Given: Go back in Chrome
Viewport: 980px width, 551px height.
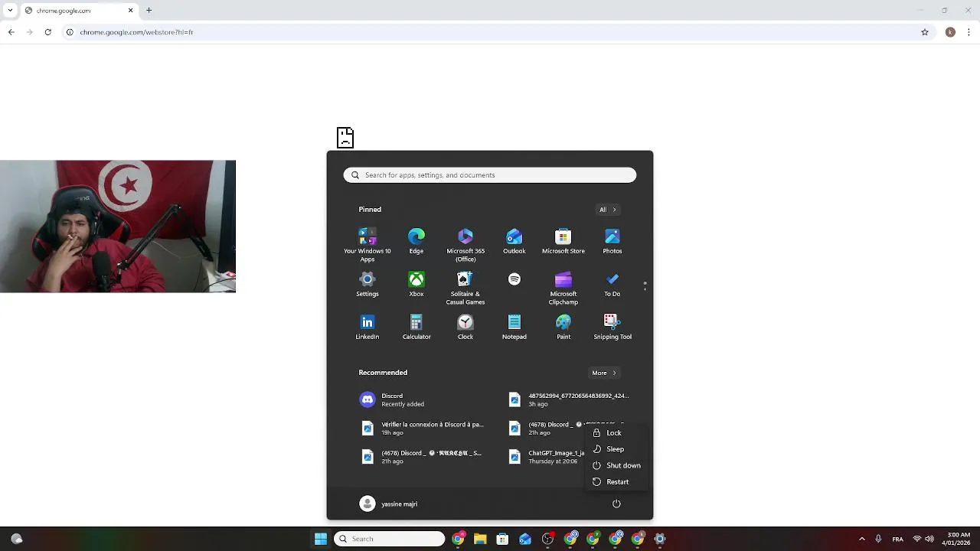Looking at the screenshot, I should click(x=11, y=32).
